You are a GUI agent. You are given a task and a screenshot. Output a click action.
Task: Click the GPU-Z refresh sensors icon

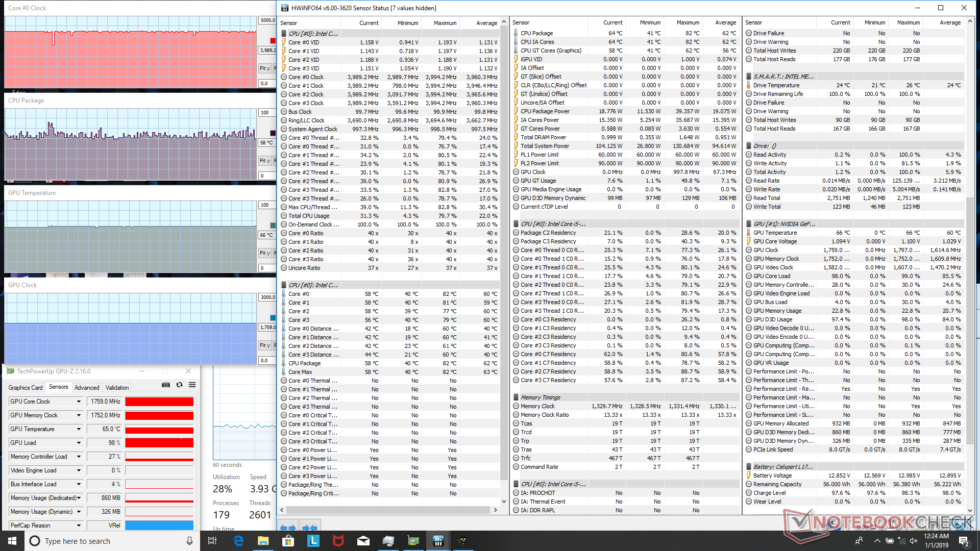(x=179, y=385)
